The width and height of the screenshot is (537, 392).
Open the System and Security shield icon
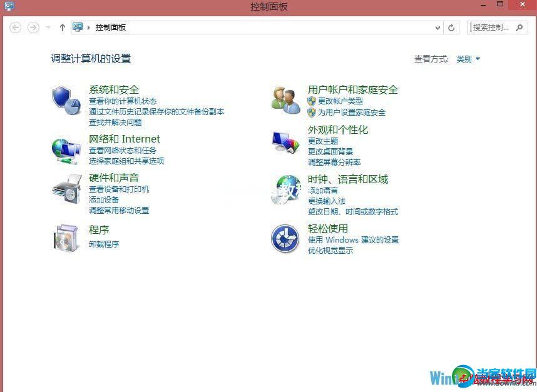pyautogui.click(x=66, y=100)
